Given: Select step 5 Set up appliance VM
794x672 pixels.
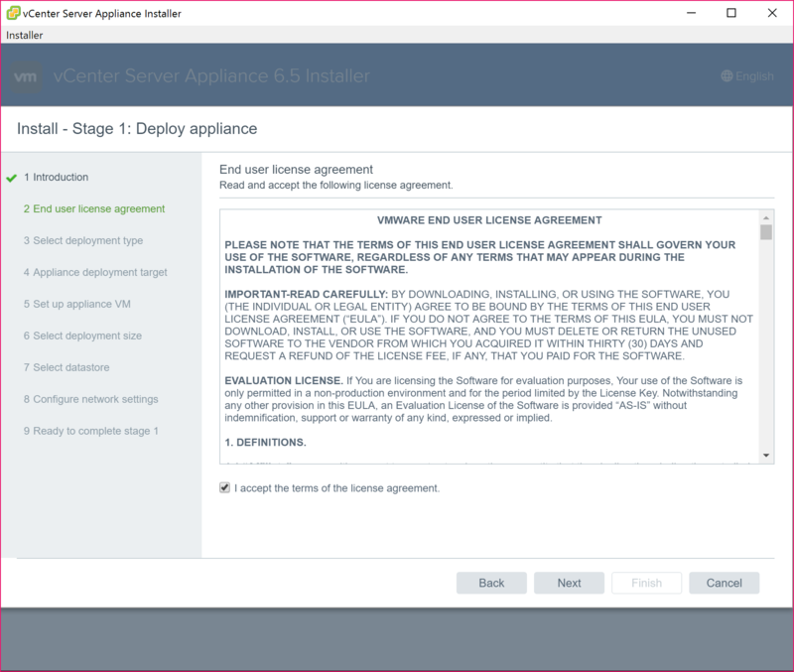Looking at the screenshot, I should (77, 304).
